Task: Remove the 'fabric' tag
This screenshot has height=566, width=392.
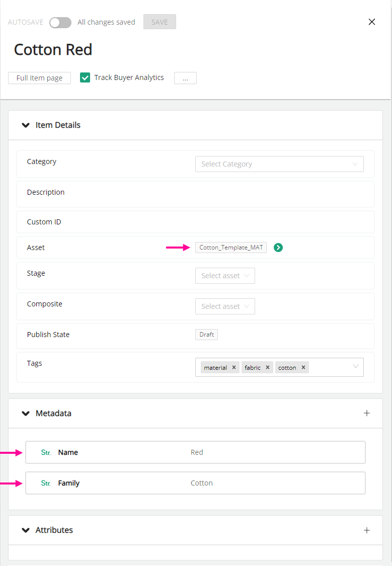Action: click(x=268, y=367)
